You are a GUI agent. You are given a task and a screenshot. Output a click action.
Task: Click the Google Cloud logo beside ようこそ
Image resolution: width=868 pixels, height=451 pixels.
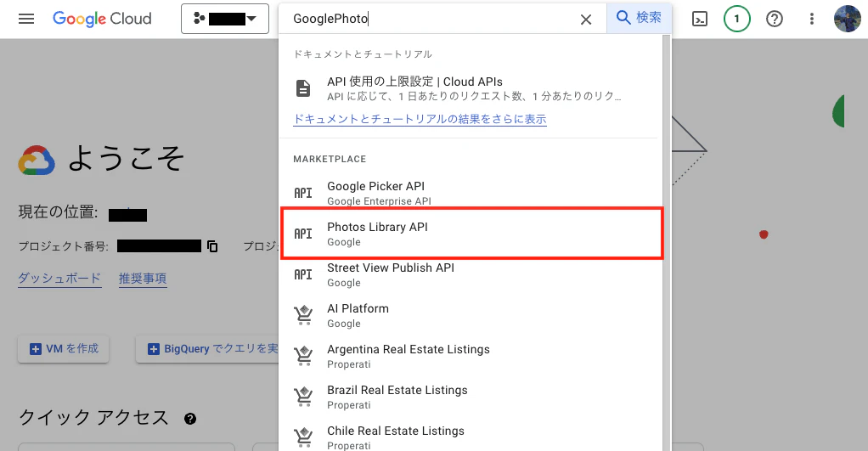coord(37,161)
